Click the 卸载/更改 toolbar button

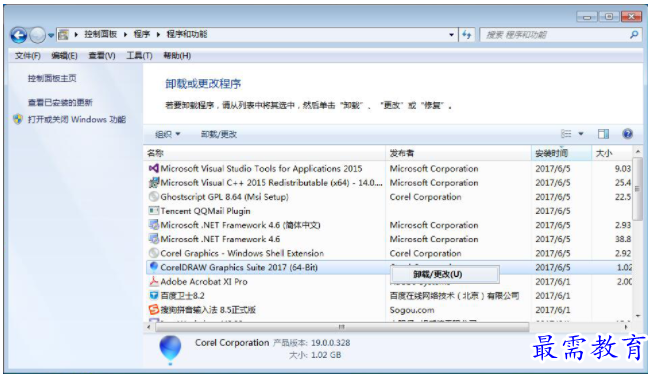point(219,134)
